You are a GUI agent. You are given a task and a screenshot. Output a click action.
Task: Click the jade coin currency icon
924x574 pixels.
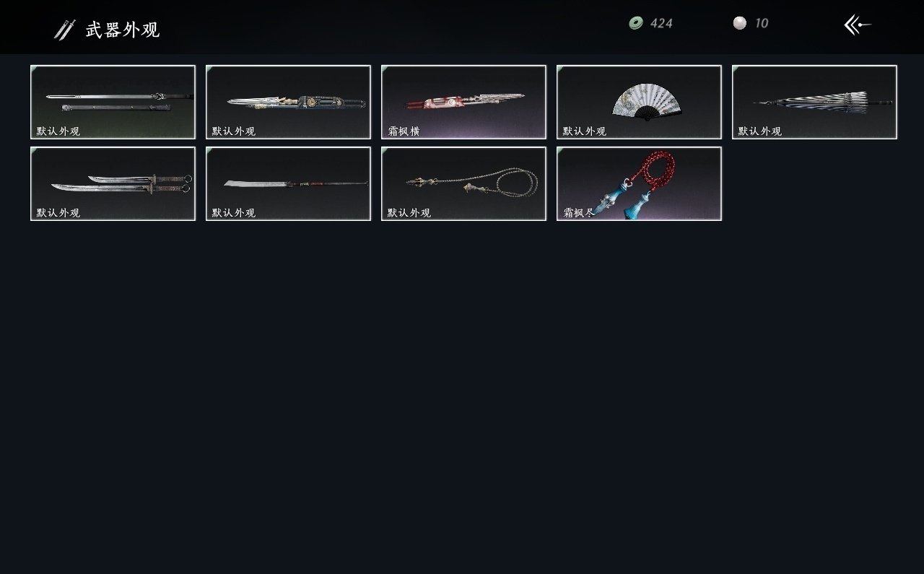click(x=636, y=23)
